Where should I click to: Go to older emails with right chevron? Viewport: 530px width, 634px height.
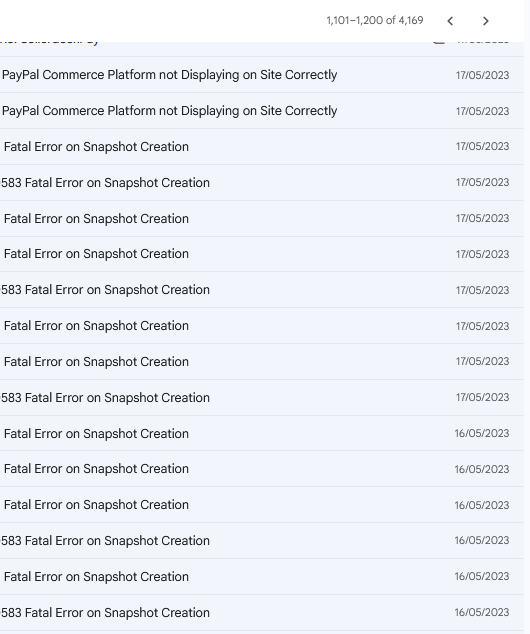(486, 21)
